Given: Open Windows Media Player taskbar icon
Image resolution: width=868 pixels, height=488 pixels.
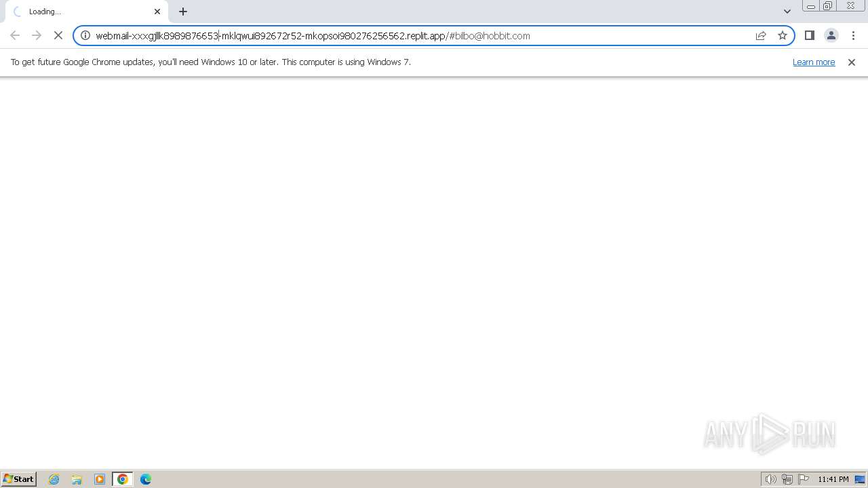Looking at the screenshot, I should point(100,479).
